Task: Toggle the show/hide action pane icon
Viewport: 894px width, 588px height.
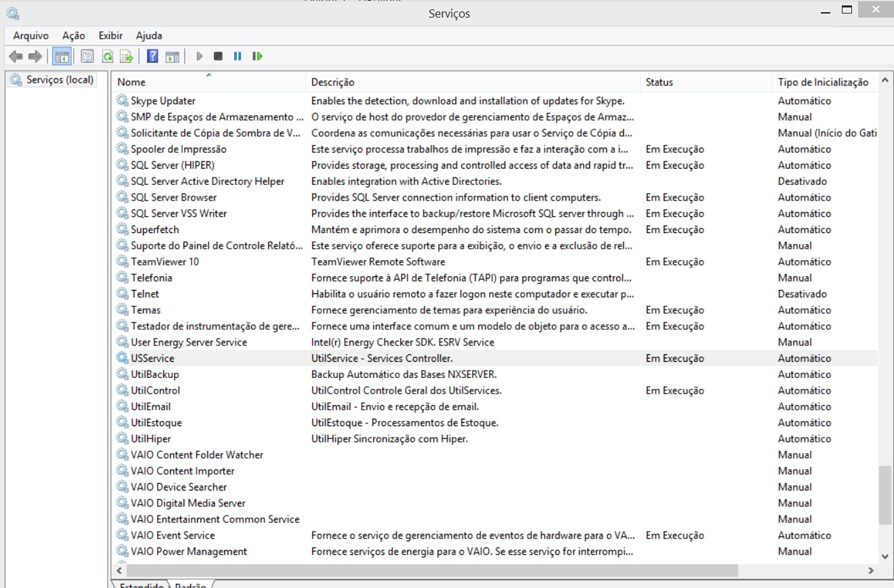Action: [x=172, y=56]
